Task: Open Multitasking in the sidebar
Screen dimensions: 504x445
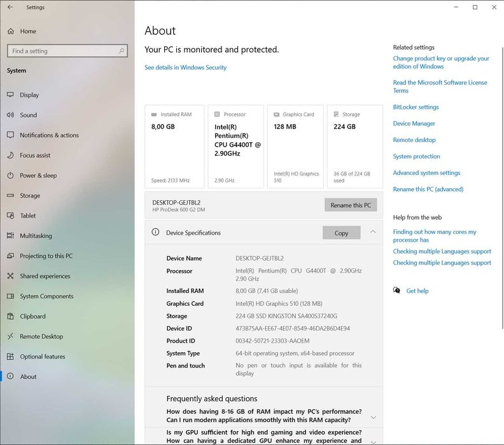Action: coord(36,236)
